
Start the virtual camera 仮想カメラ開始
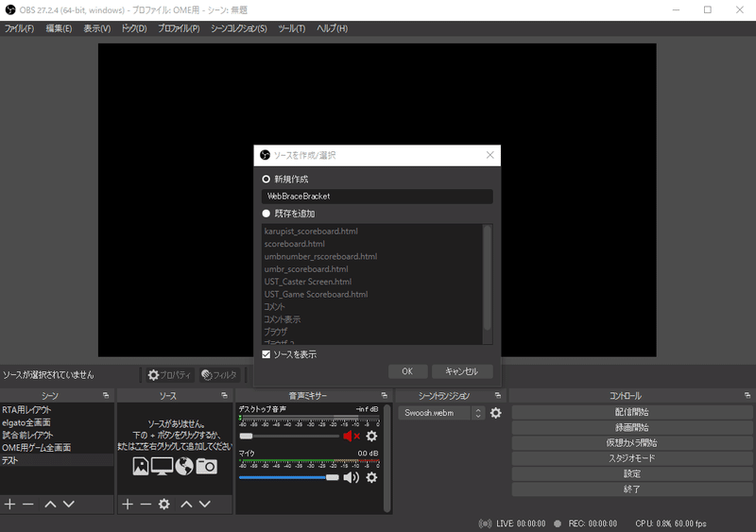click(x=631, y=443)
